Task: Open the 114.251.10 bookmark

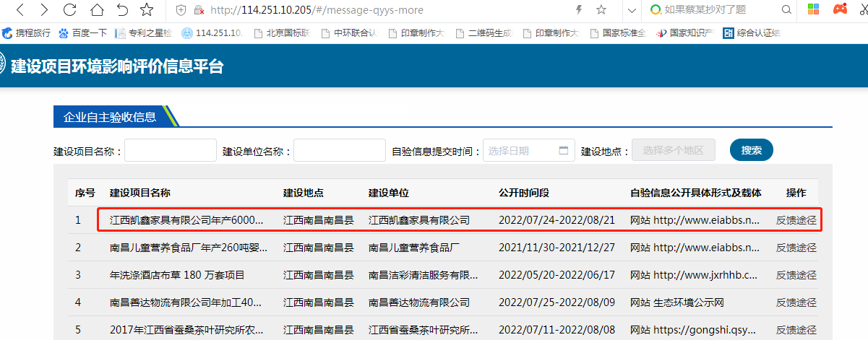Action: pyautogui.click(x=212, y=32)
